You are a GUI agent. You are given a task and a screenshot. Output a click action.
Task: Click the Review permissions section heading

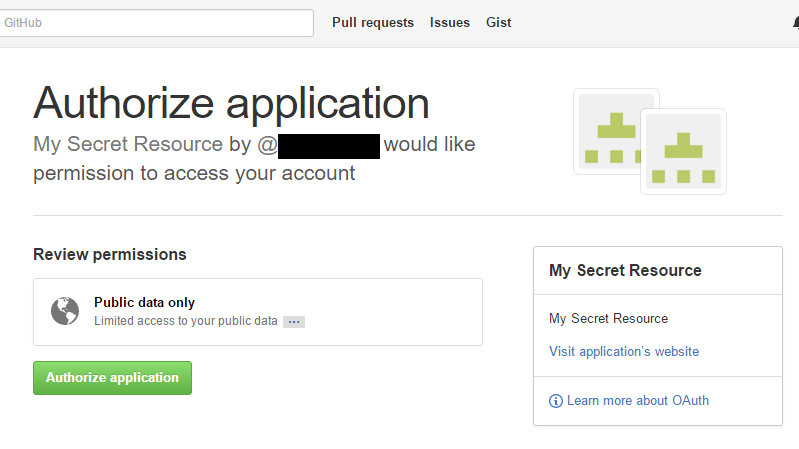coord(110,255)
